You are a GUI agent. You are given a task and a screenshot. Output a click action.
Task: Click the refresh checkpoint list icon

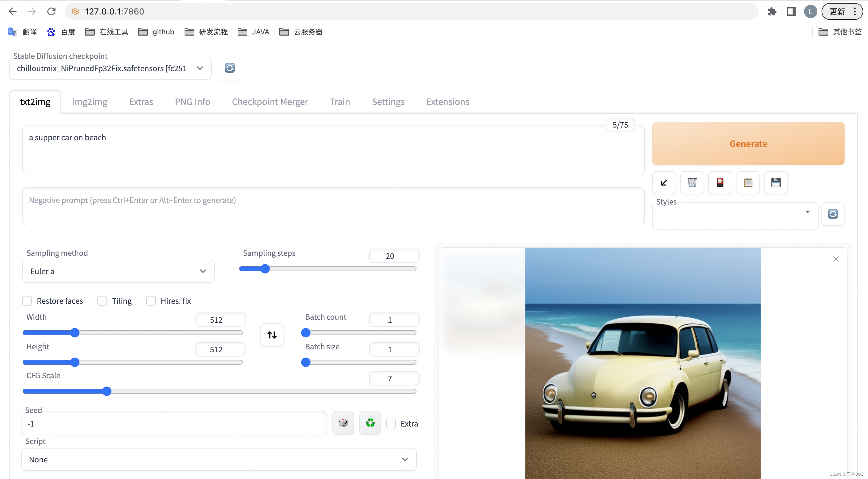pyautogui.click(x=230, y=68)
